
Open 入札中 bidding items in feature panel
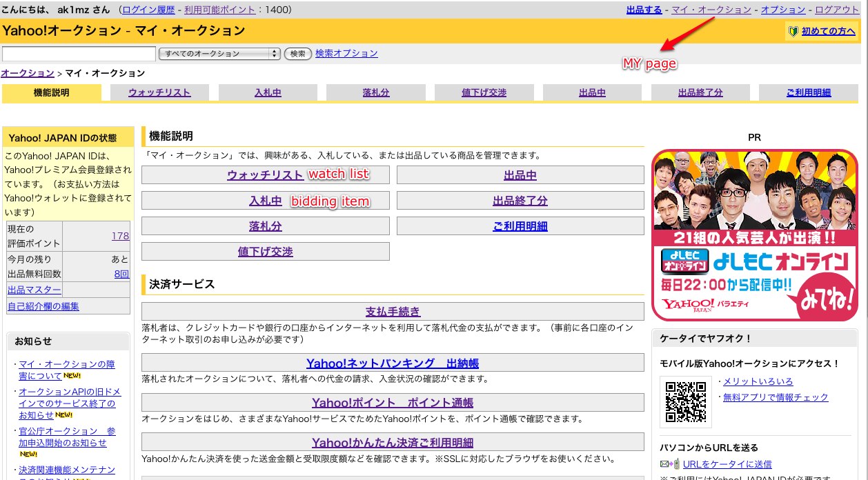click(266, 201)
